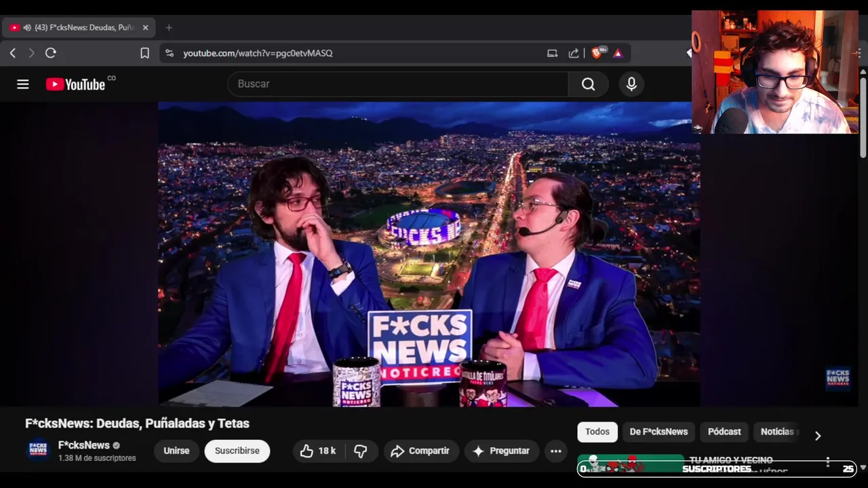Dislike the video
The height and width of the screenshot is (488, 868).
coord(361,451)
